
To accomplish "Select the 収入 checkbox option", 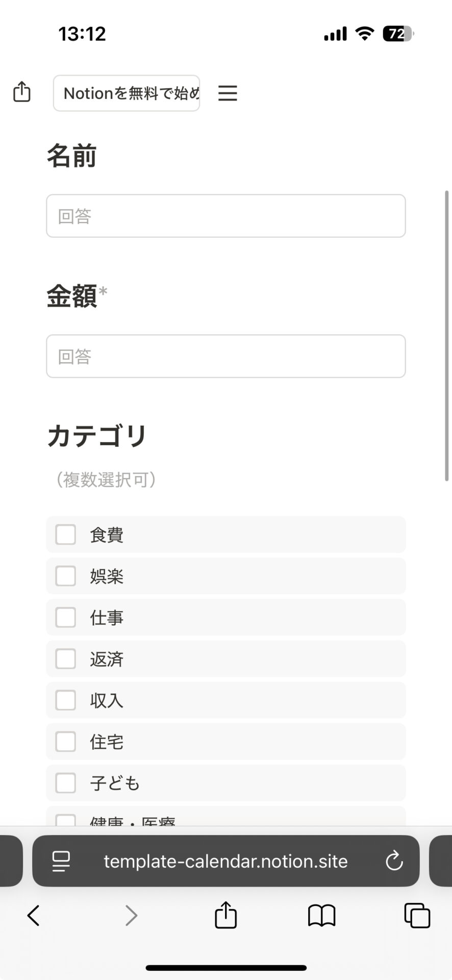I will [x=66, y=700].
